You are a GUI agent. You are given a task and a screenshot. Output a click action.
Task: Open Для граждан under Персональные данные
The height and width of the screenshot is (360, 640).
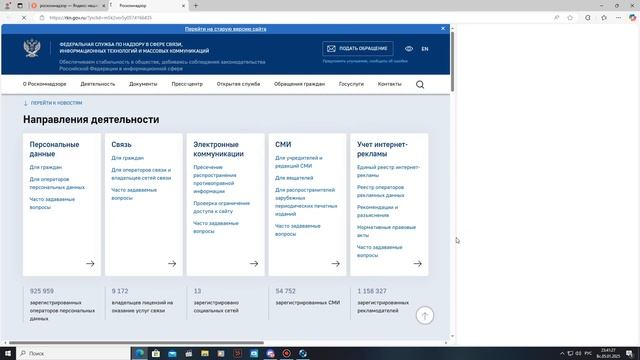pyautogui.click(x=46, y=167)
